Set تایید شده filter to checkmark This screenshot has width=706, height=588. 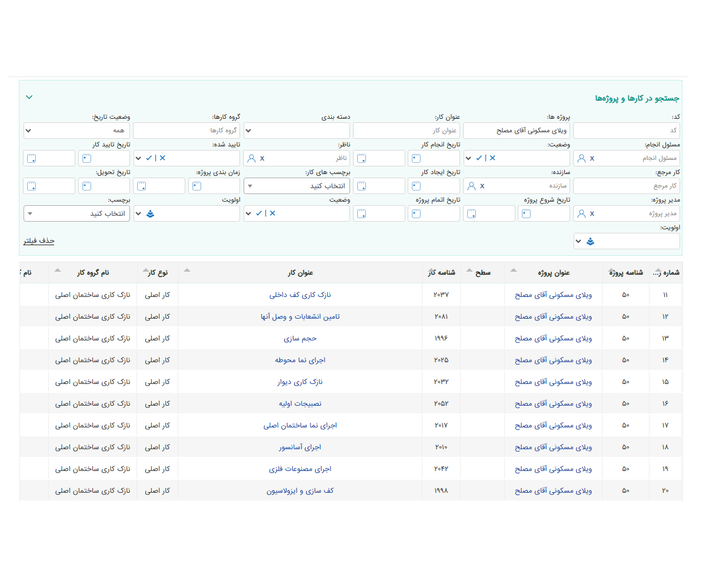pos(149,158)
